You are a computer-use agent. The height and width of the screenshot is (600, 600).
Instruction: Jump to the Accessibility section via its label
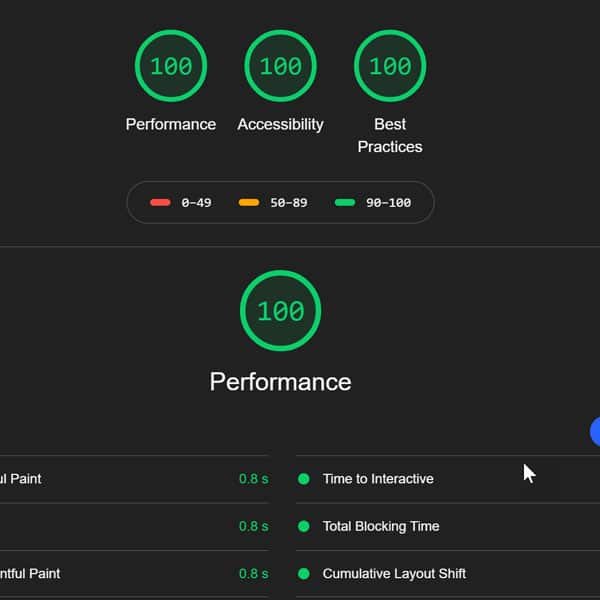click(280, 124)
